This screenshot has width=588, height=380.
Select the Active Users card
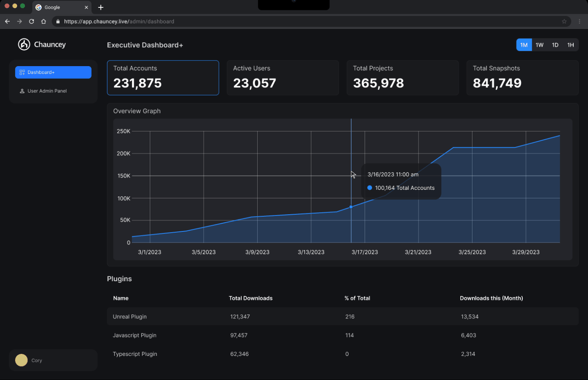coord(283,78)
